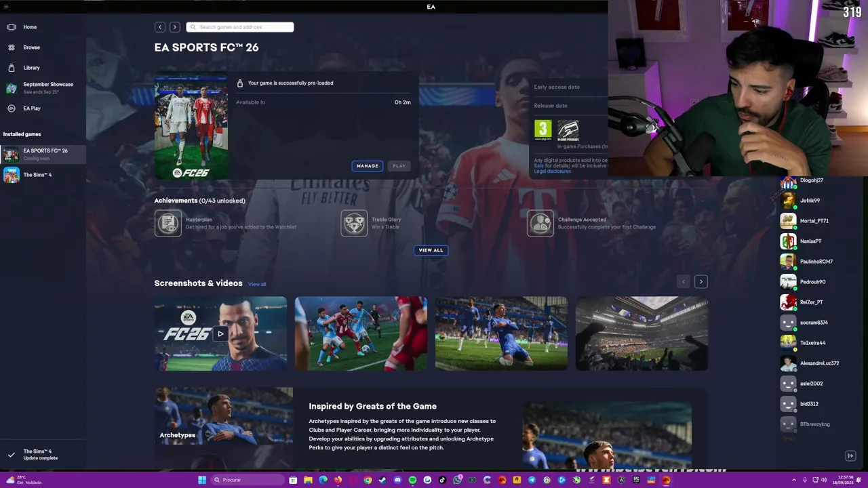The height and width of the screenshot is (488, 868).
Task: Select friend aslei2002
Action: pyautogui.click(x=811, y=384)
